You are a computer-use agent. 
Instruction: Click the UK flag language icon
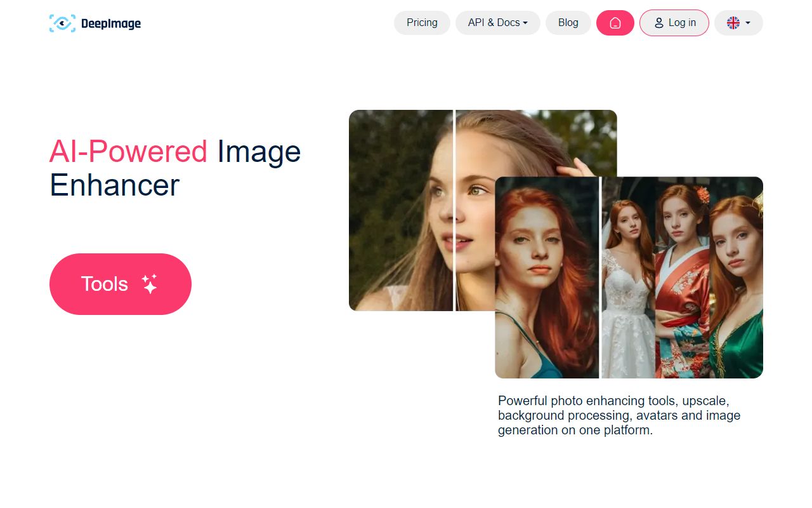[x=733, y=23]
